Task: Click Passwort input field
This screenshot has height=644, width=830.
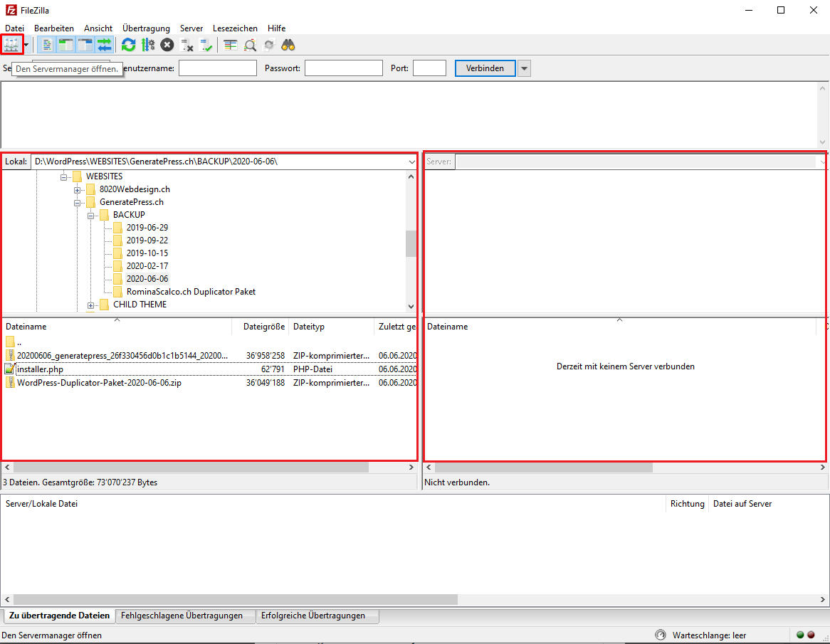Action: coord(344,68)
